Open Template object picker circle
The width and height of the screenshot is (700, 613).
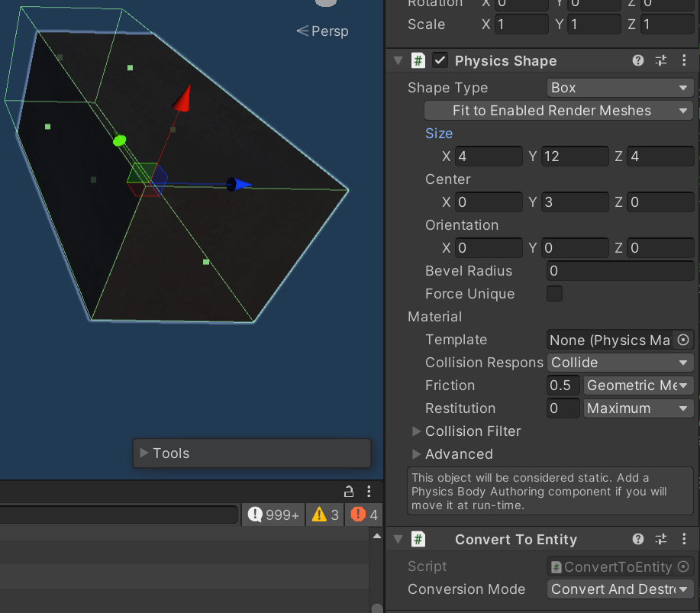[x=683, y=340]
